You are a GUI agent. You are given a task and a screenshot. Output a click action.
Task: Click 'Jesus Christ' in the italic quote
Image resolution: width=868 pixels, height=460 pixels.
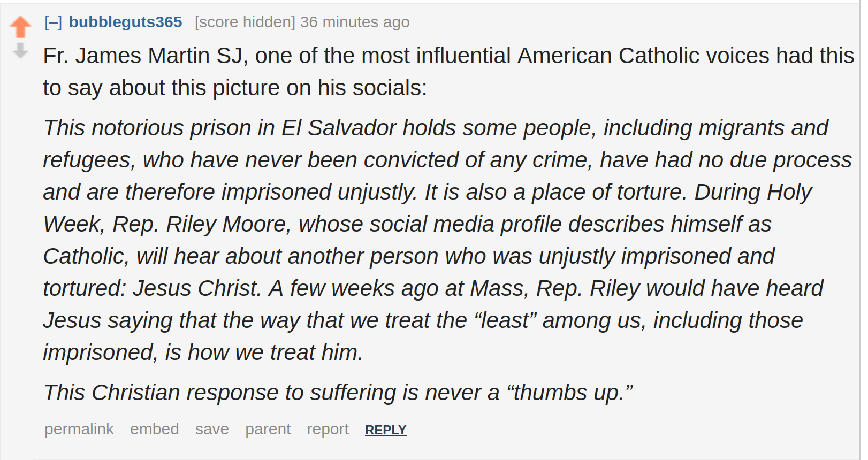coord(196,289)
